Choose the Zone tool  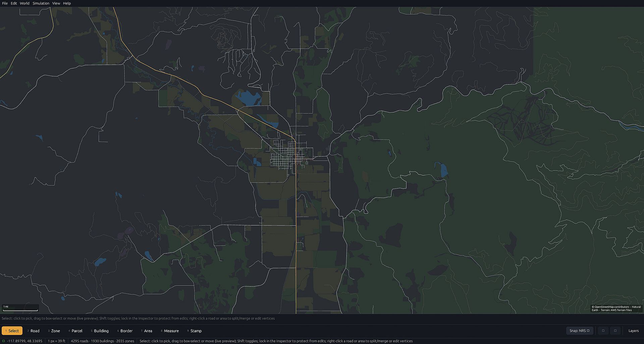pos(54,331)
